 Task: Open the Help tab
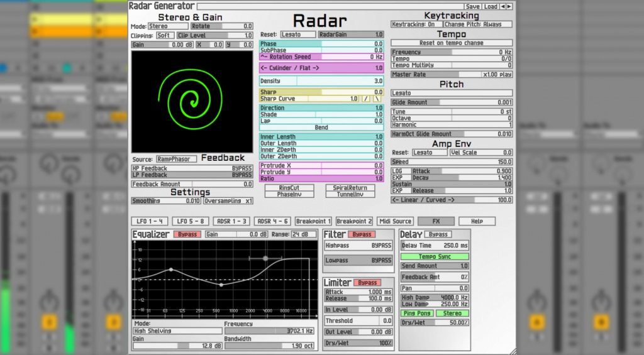tap(477, 221)
